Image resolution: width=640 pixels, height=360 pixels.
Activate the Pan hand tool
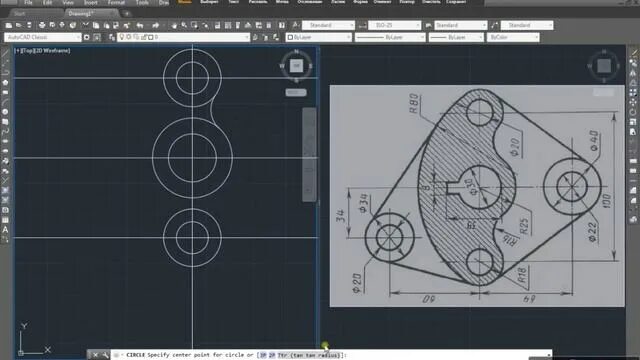[174, 25]
